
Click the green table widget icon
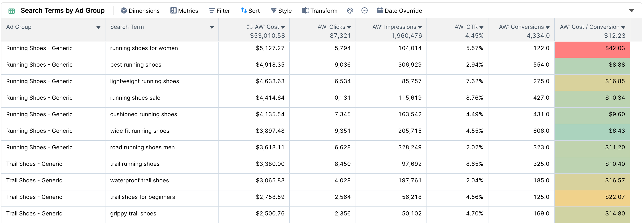(12, 11)
